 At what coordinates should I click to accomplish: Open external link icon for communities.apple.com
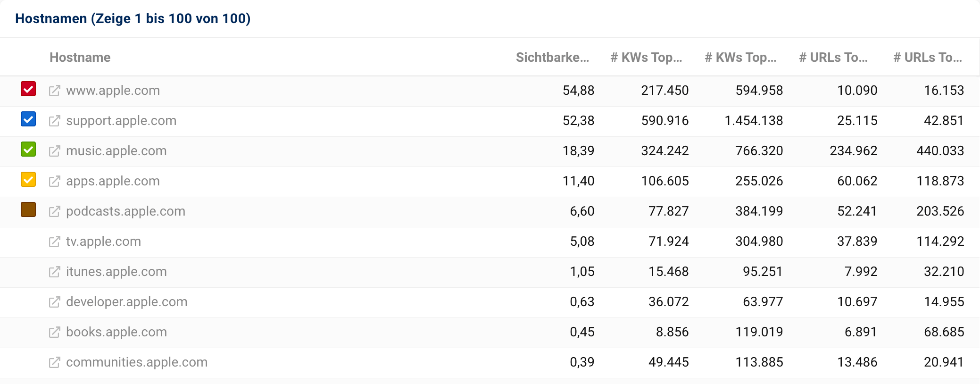click(x=55, y=362)
